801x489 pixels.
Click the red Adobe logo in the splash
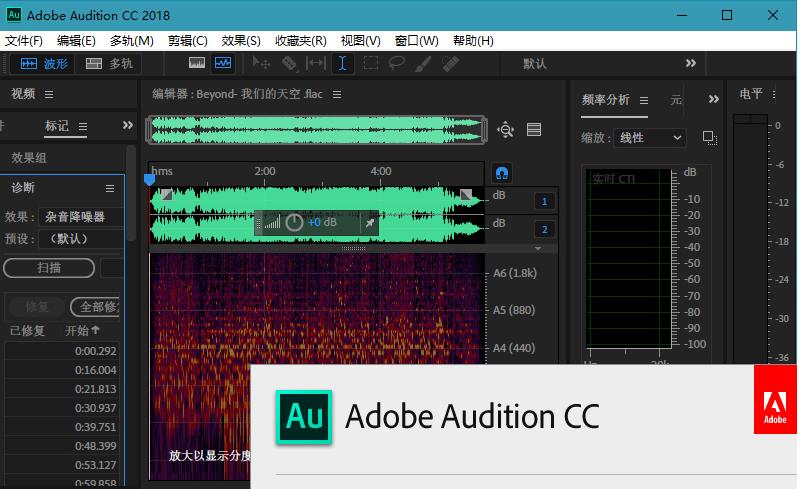coord(775,400)
